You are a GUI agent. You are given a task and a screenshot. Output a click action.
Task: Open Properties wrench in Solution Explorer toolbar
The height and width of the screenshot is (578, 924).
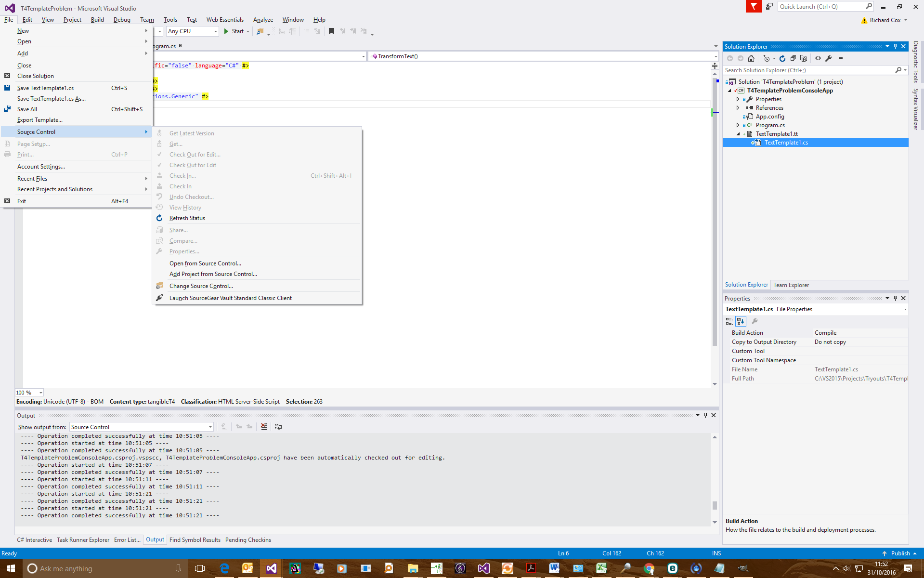(829, 58)
